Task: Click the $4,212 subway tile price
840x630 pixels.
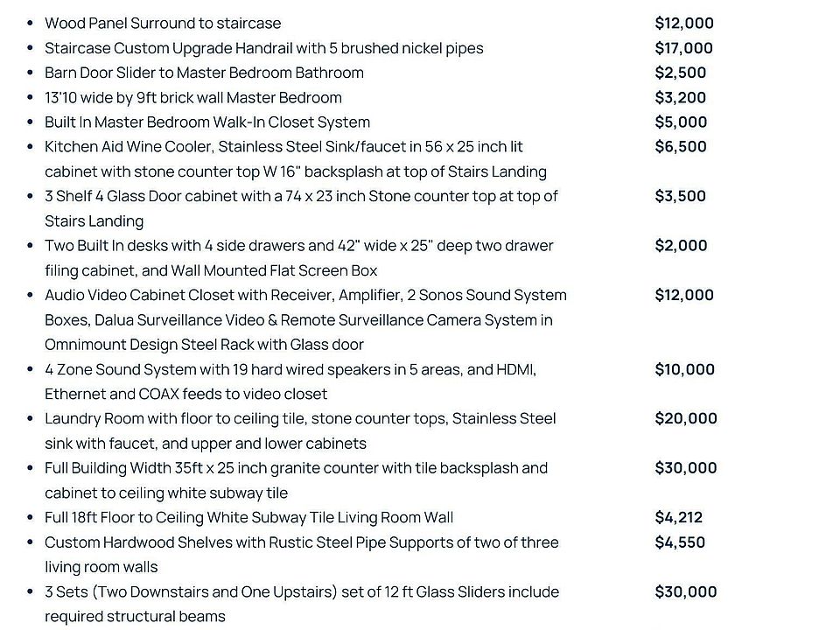Action: coord(678,518)
